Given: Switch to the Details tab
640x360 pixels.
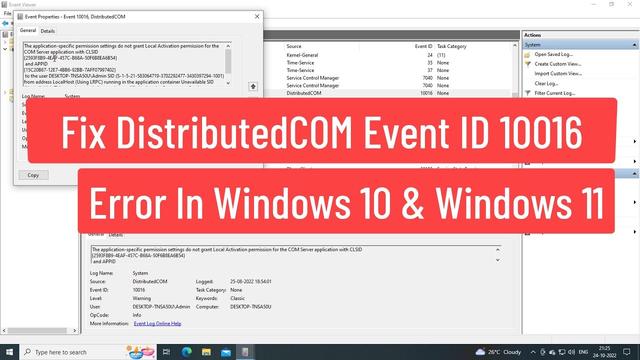Looking at the screenshot, I should (48, 31).
